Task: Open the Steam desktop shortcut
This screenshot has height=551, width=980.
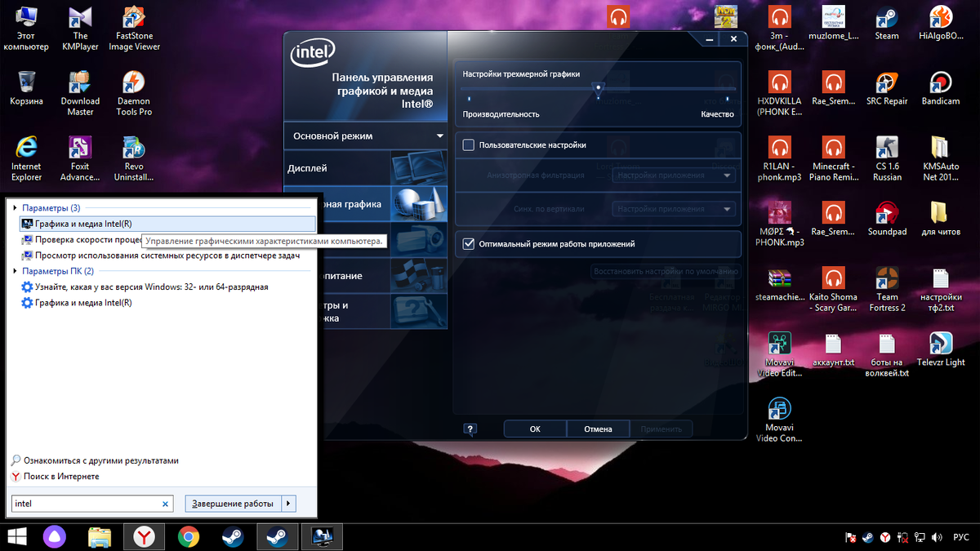Action: 887,24
